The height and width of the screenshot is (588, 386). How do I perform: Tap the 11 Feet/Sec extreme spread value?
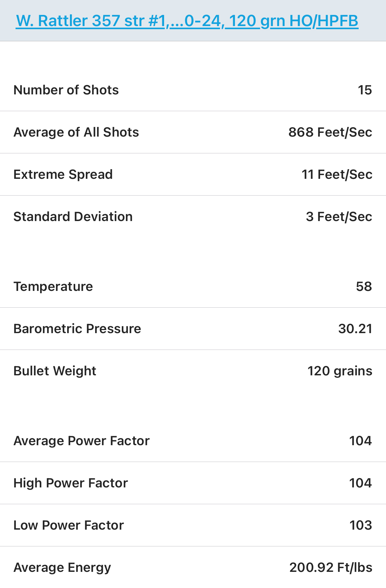tap(337, 174)
